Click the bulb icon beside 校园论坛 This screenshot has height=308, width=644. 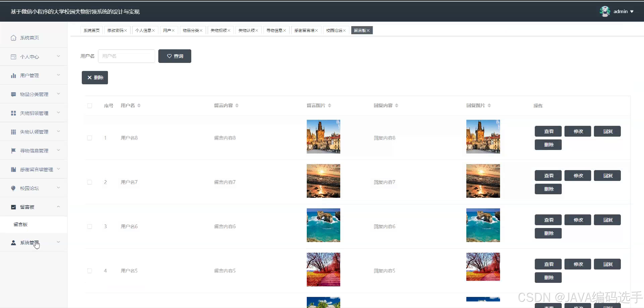[x=13, y=188]
